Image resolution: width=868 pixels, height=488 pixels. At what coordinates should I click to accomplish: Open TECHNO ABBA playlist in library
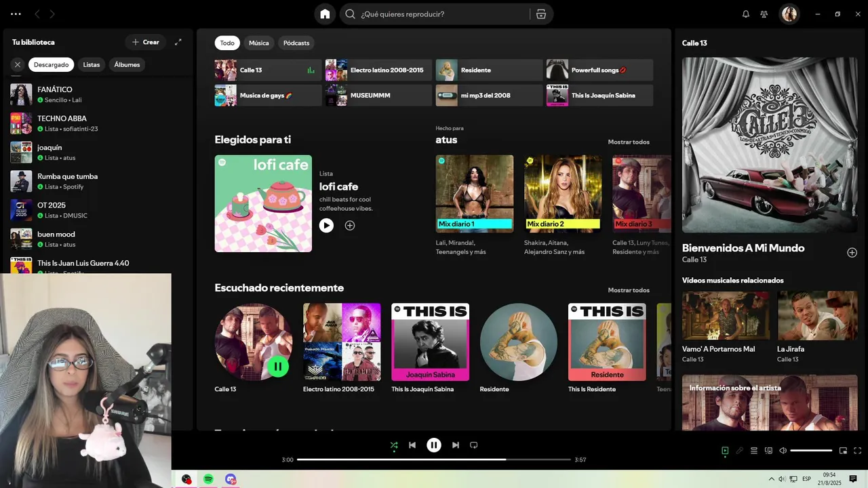click(x=96, y=123)
